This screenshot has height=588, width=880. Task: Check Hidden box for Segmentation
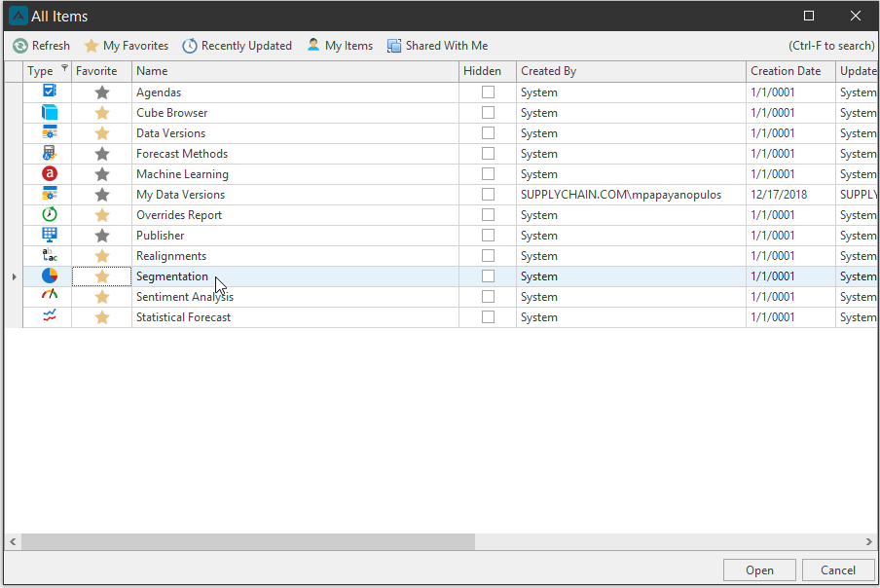coord(489,276)
